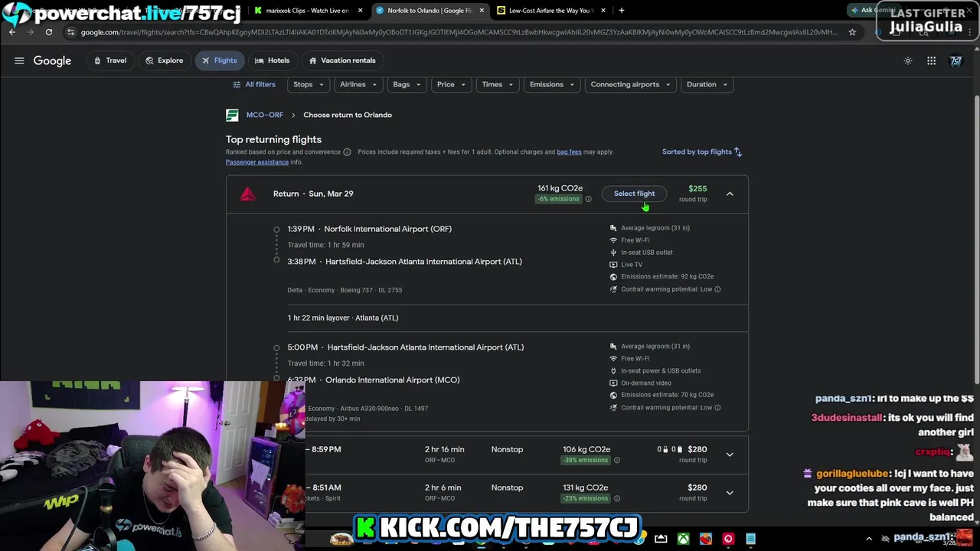Select the Flights tab
980x551 pixels.
coord(219,60)
